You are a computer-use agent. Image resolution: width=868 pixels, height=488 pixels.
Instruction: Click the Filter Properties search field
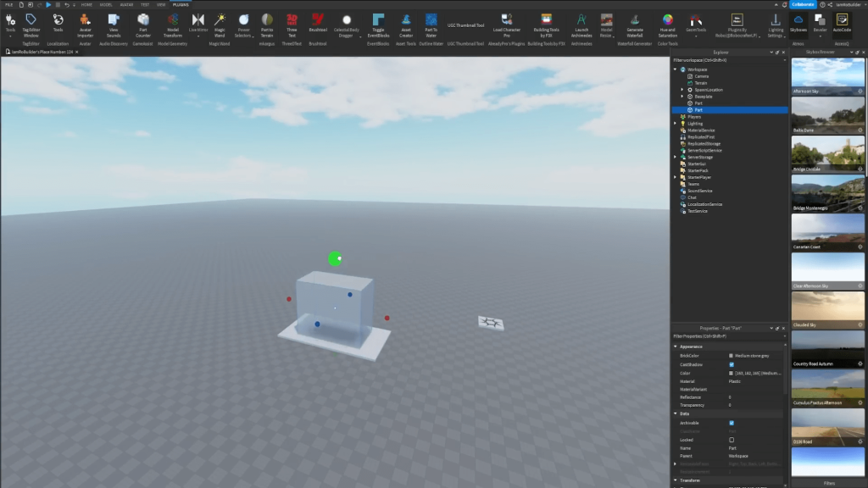click(x=728, y=336)
